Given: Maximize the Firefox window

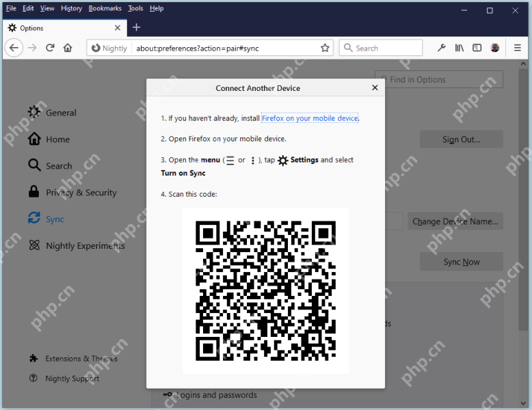Looking at the screenshot, I should pos(490,10).
